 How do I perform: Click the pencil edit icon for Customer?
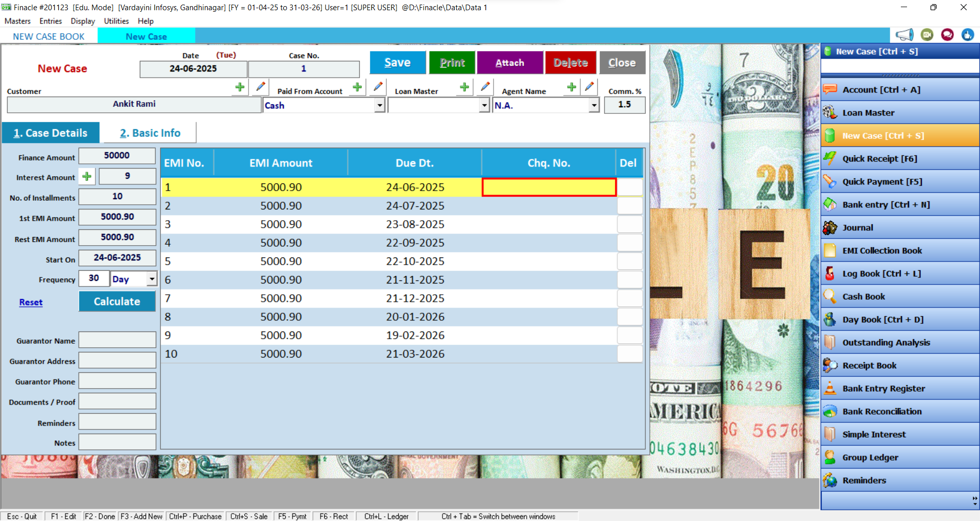(x=260, y=87)
